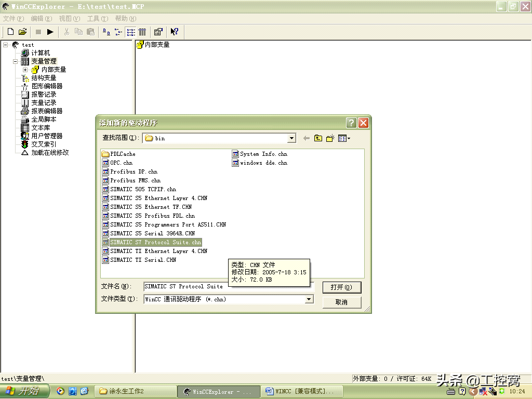Click the 取消 button

click(341, 302)
